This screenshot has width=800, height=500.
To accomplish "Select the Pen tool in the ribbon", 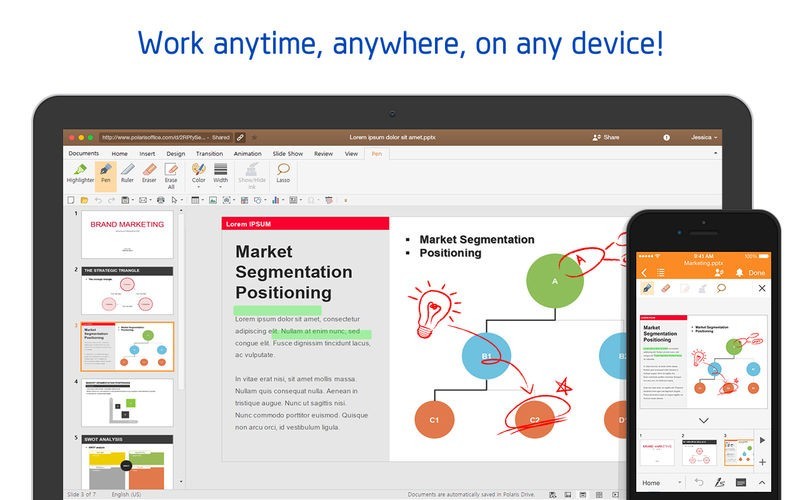I will [105, 173].
